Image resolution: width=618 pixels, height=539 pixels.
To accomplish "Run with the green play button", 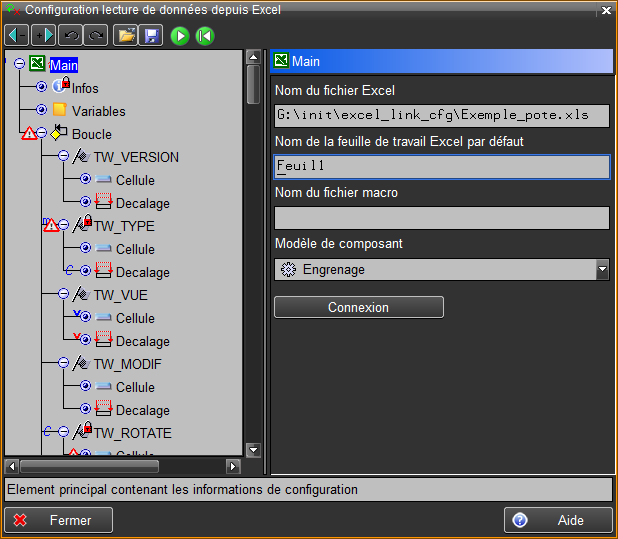I will click(180, 36).
